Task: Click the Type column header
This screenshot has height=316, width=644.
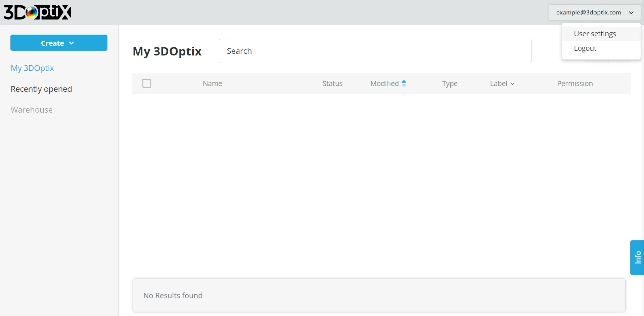Action: (x=450, y=83)
